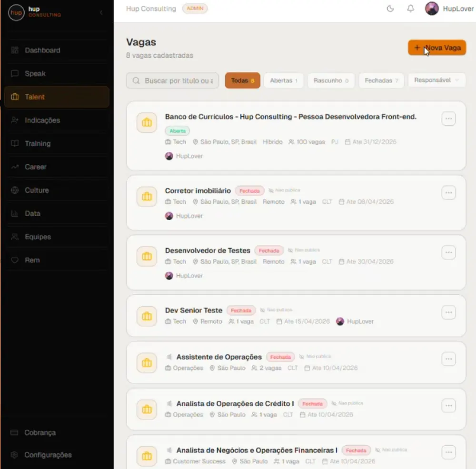Open options menu for Dev Senior Teste

click(x=449, y=312)
